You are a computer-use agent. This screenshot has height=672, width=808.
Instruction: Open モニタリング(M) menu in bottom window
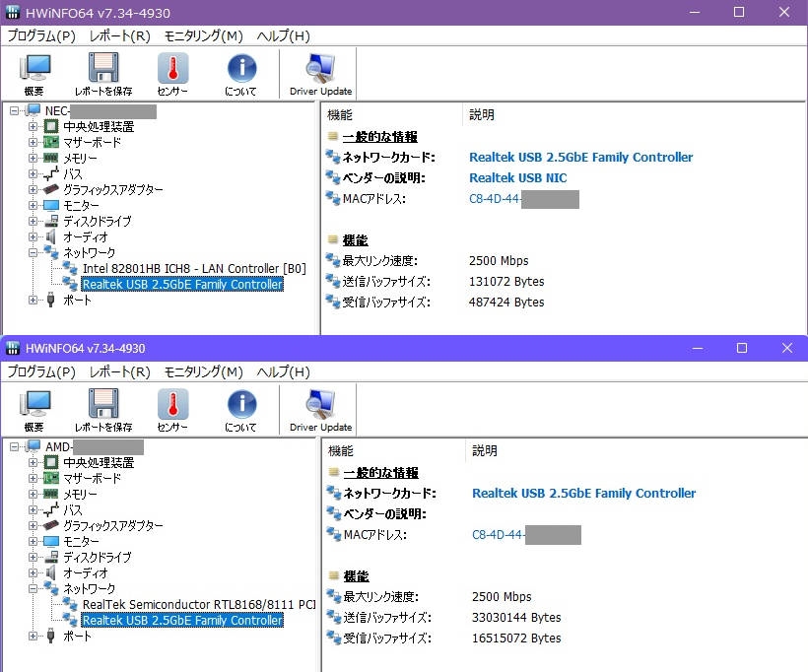(x=203, y=372)
